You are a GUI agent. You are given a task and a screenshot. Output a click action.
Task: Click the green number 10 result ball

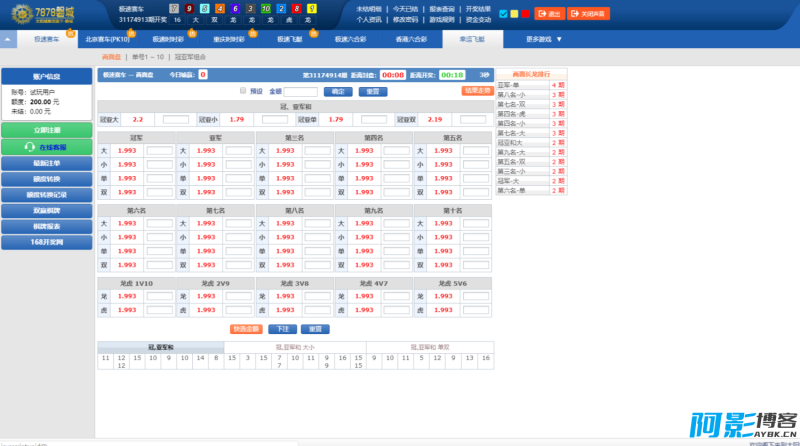click(265, 9)
